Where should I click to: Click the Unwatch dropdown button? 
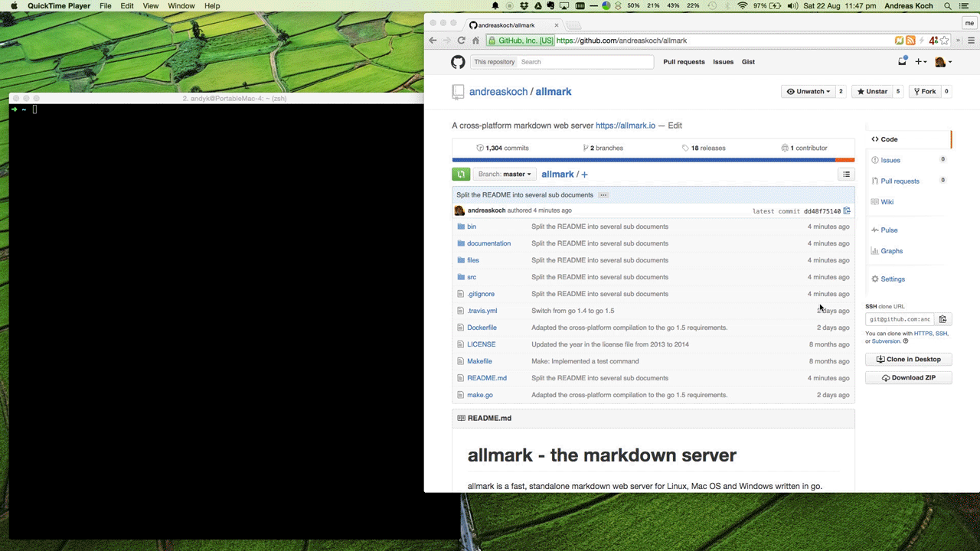tap(808, 91)
